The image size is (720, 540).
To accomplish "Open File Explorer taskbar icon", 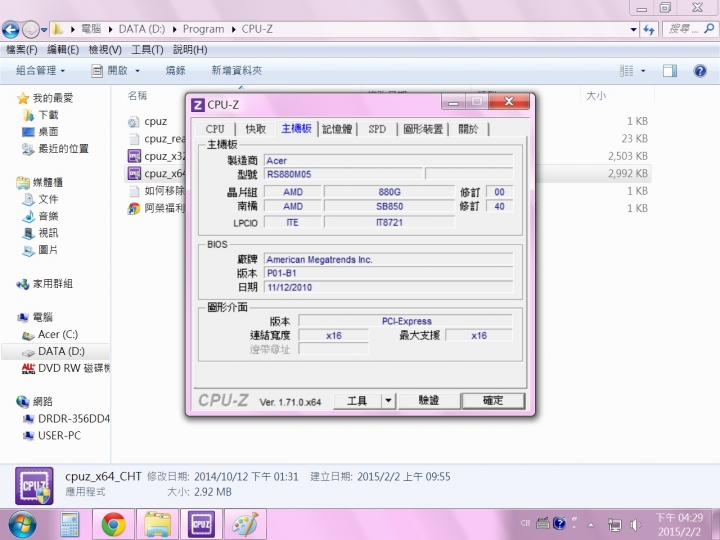I will (158, 524).
